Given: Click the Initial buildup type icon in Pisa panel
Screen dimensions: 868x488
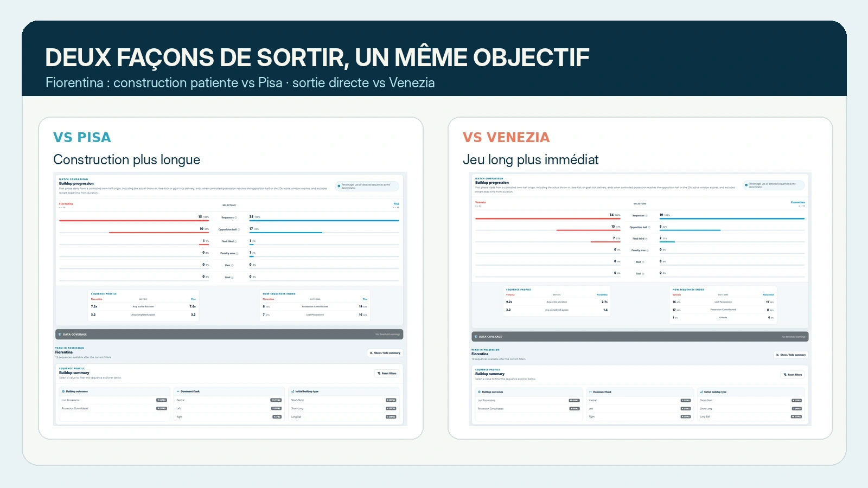Looking at the screenshot, I should 293,391.
